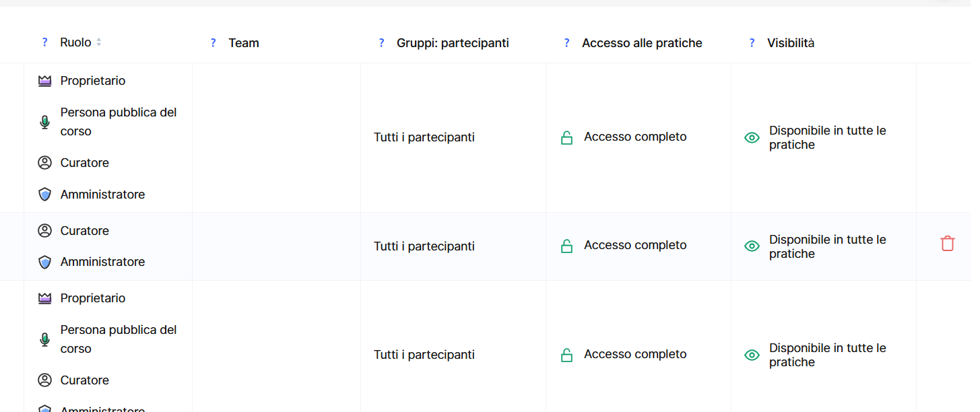Open Accesso completo lock in highlighted row
This screenshot has height=412, width=980.
[x=566, y=246]
